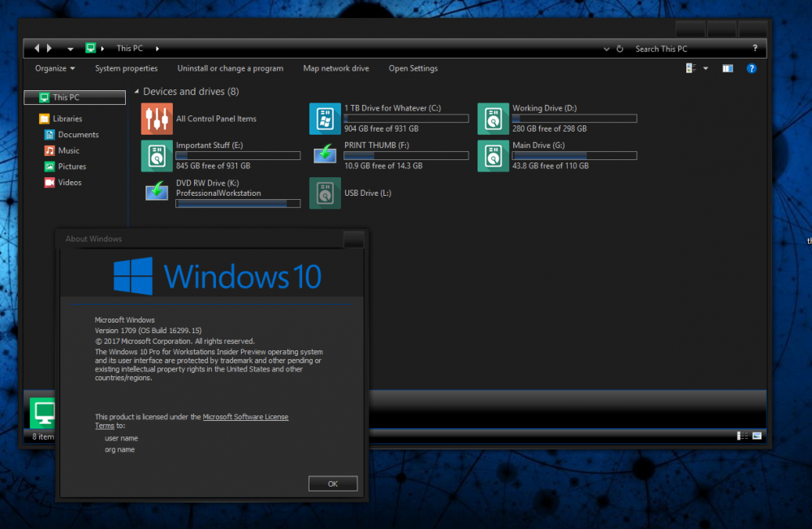Click OK in About Windows dialog
Screen dimensions: 812x529
(333, 483)
